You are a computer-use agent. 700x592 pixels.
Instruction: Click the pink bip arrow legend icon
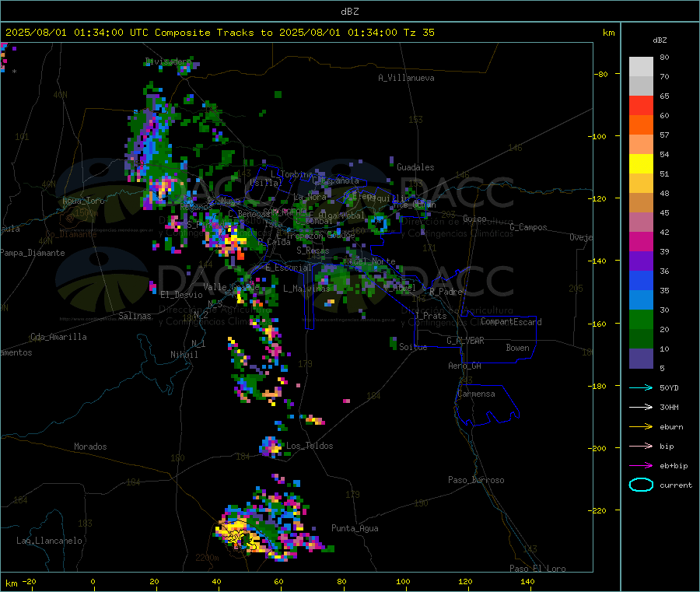click(641, 446)
